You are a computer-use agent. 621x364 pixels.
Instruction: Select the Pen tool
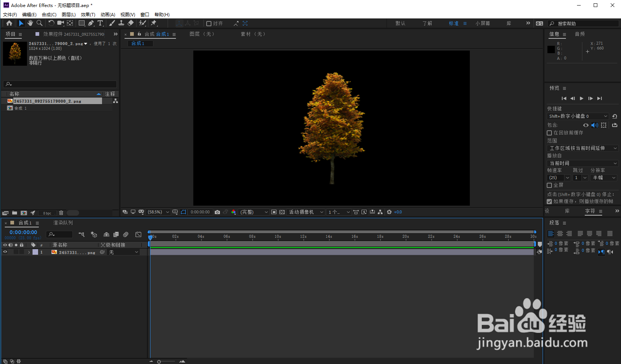coord(91,23)
